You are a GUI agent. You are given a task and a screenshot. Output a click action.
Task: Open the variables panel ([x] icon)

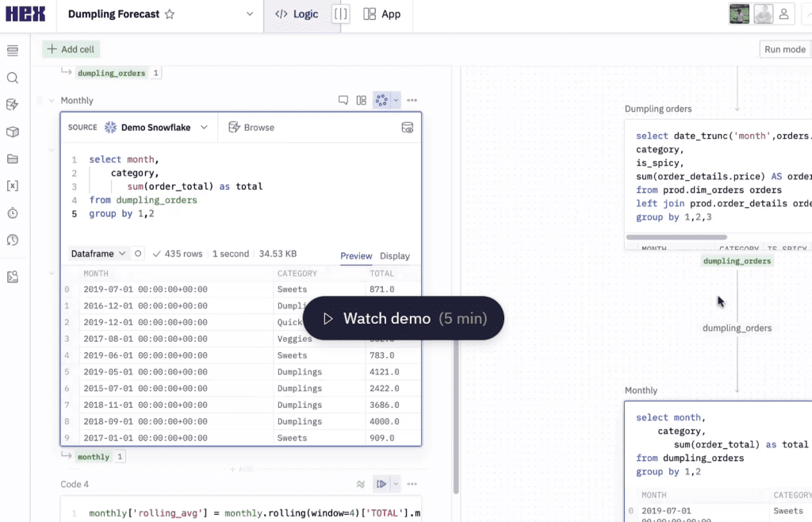[x=11, y=186]
